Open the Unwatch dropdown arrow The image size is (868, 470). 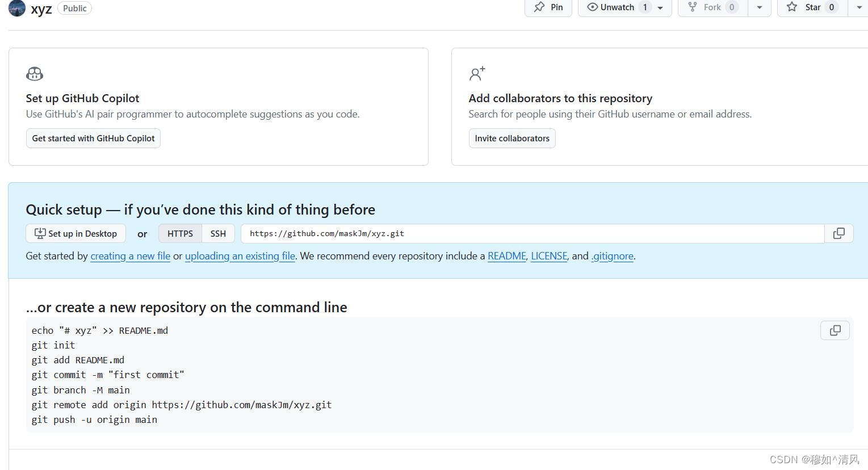pyautogui.click(x=660, y=7)
